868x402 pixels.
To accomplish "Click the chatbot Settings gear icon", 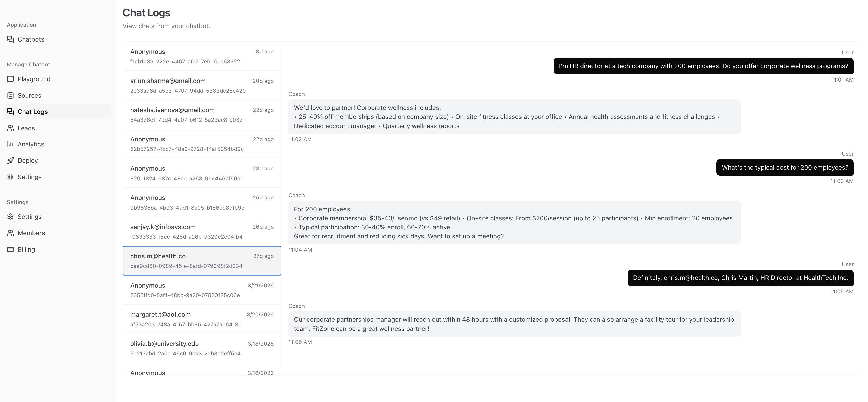I will pos(11,177).
